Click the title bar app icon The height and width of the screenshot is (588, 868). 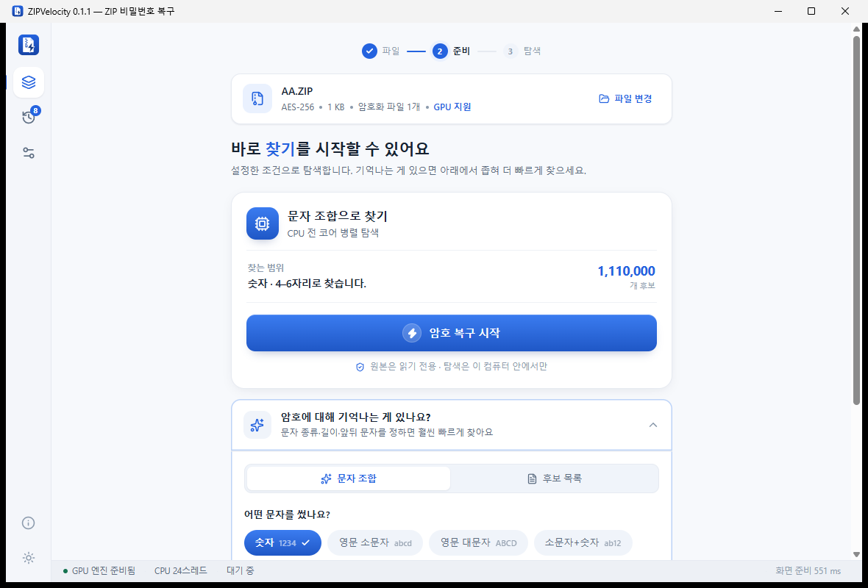(18, 11)
